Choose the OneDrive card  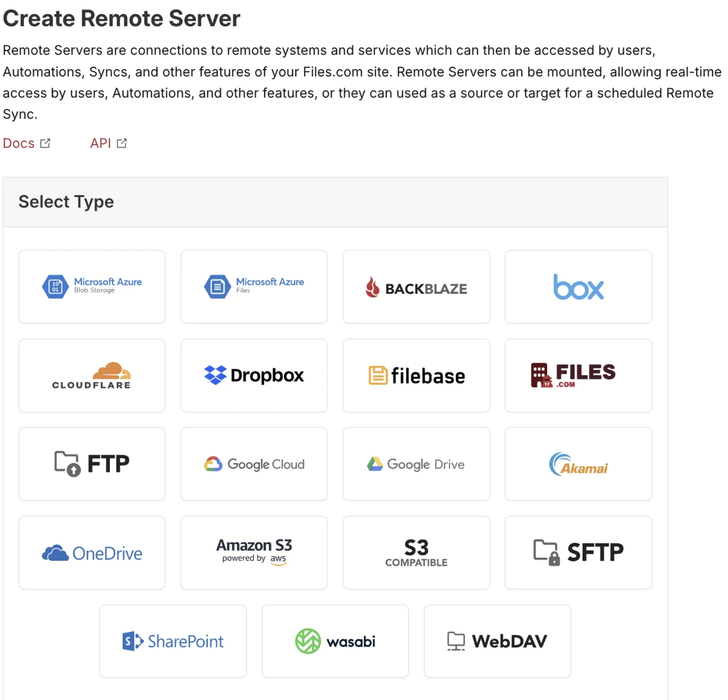[x=92, y=553]
